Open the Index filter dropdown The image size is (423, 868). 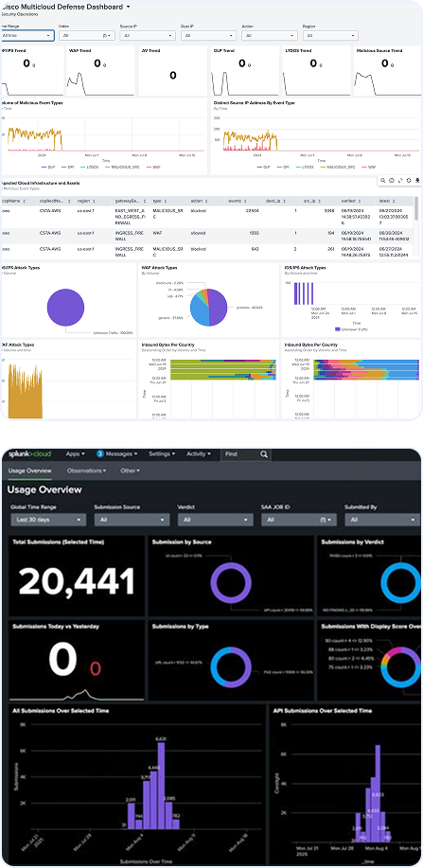point(86,35)
